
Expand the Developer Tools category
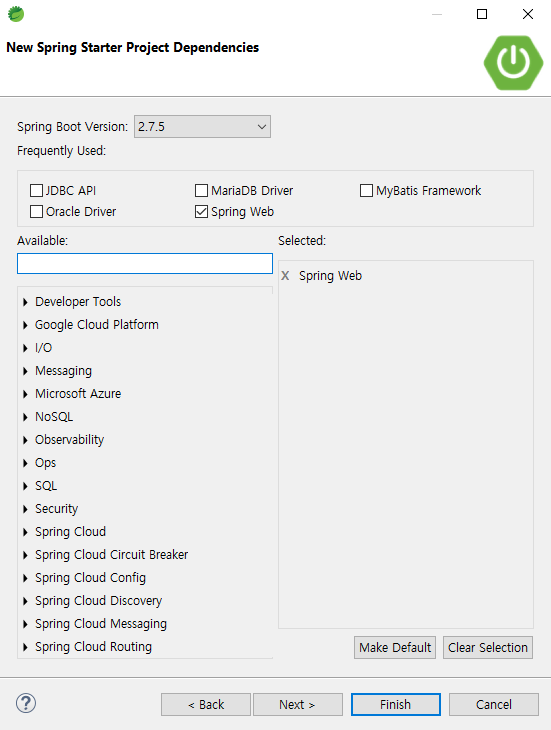click(x=25, y=302)
